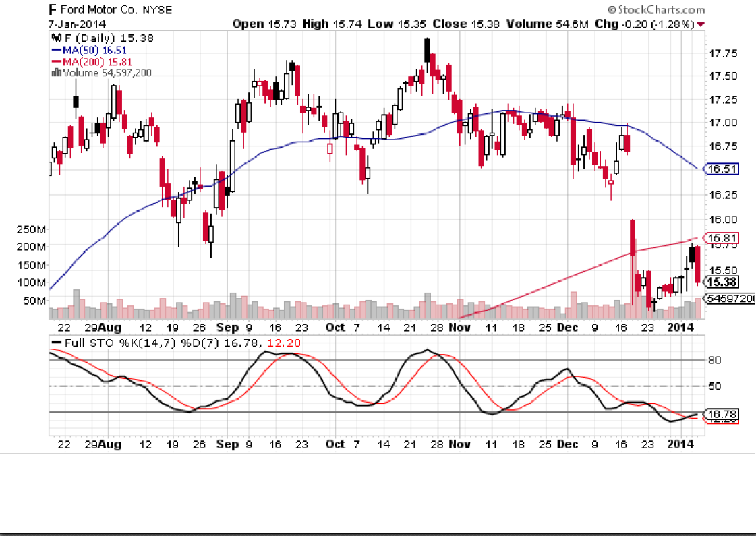Click the volume bars icon in legend
This screenshot has height=536, width=756.
[56, 73]
